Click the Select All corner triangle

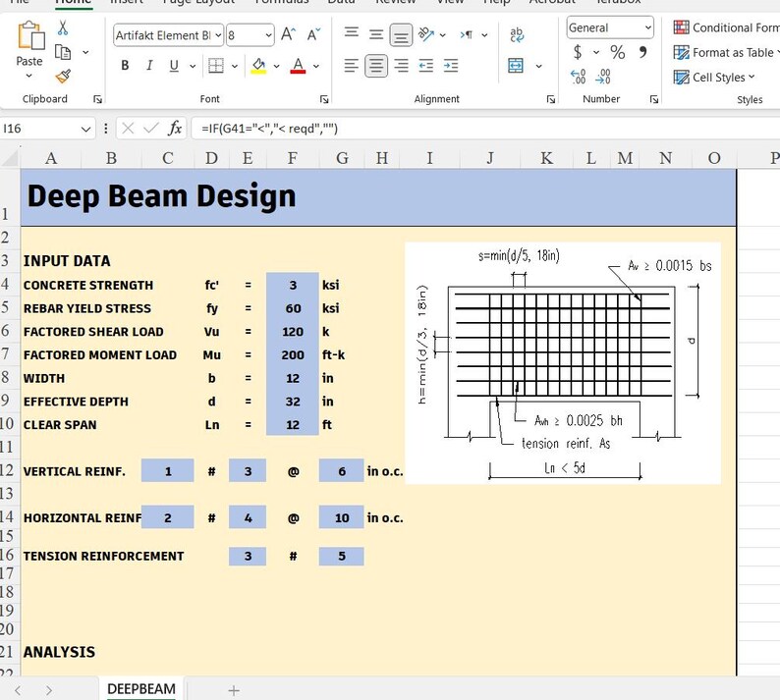click(10, 158)
